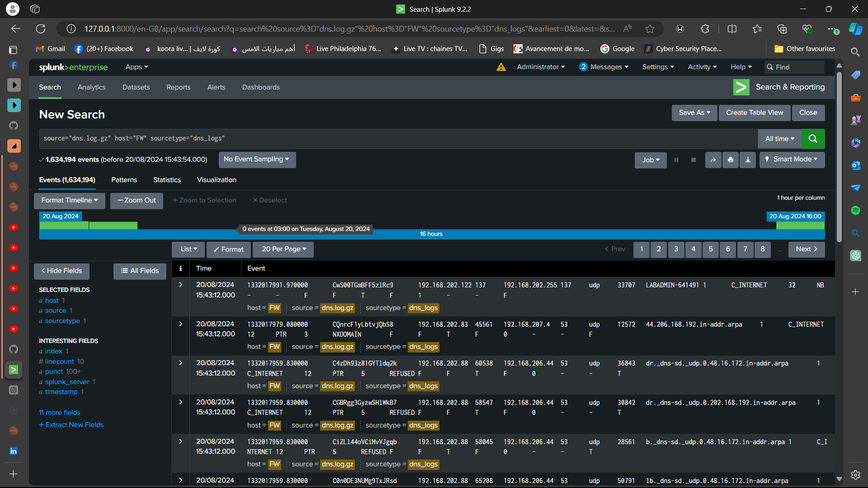
Task: Click the print results icon
Action: 731,160
